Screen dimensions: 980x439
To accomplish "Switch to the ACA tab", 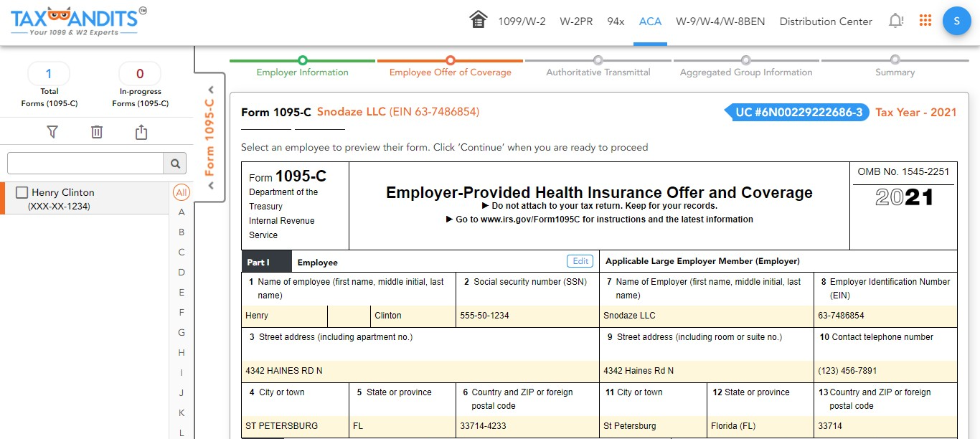I will click(x=650, y=22).
